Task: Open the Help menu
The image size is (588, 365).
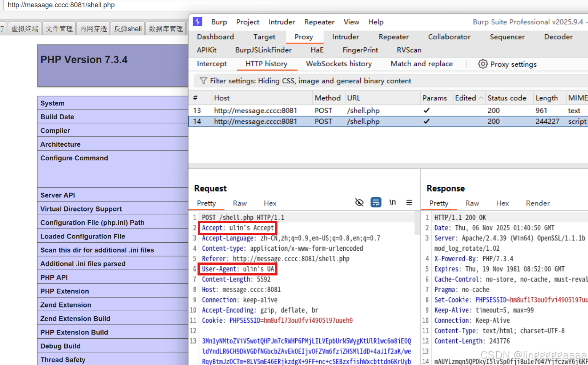Action: click(376, 22)
